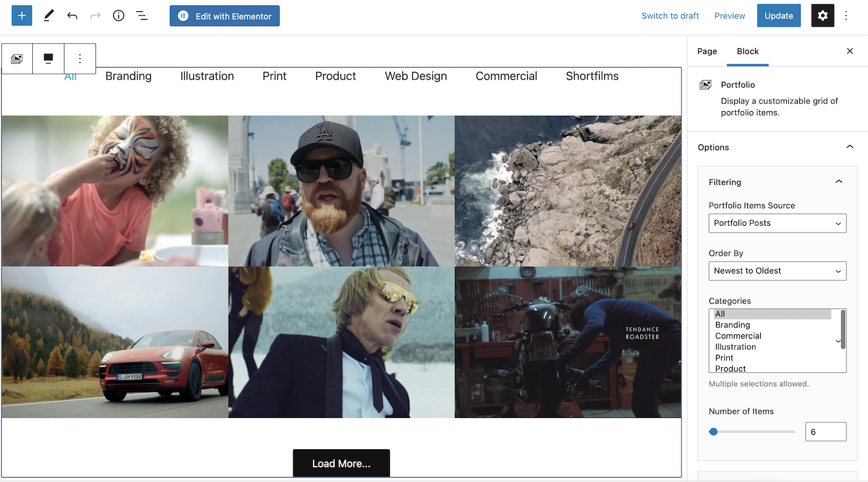Click the Number of Items input field

click(x=826, y=432)
